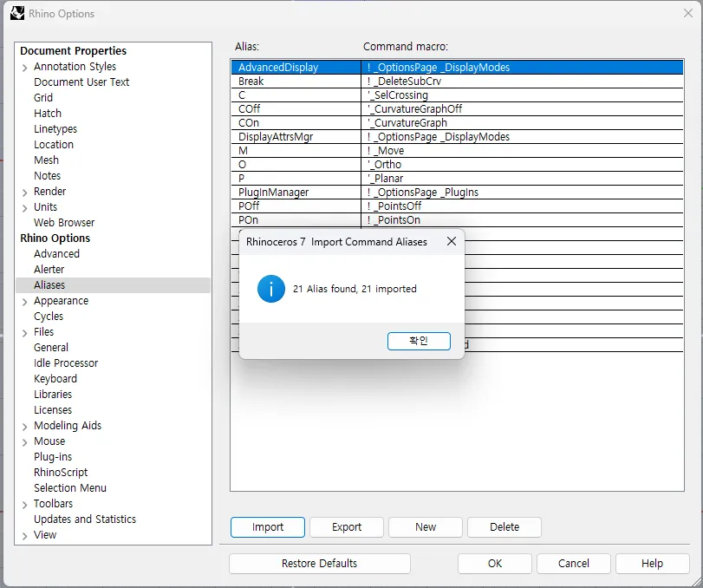
Task: Open the Keyboard options page
Action: (55, 379)
